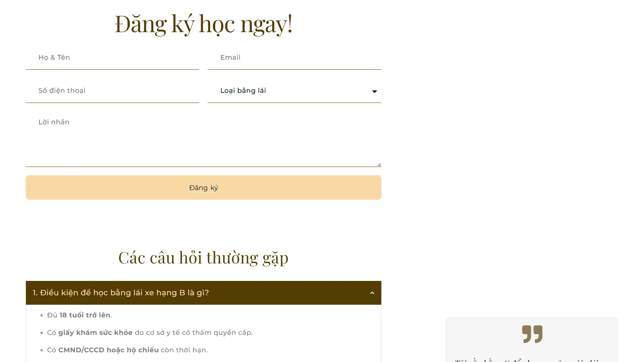This screenshot has height=362, width=644.
Task: Click the Các câu hỏi thường gặp heading
Action: pyautogui.click(x=203, y=258)
